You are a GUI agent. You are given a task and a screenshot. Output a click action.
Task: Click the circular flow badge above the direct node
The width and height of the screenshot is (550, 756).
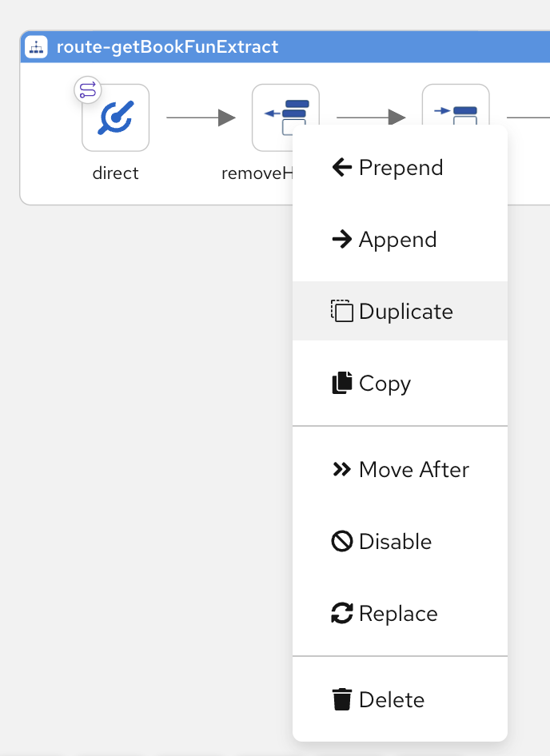click(88, 90)
